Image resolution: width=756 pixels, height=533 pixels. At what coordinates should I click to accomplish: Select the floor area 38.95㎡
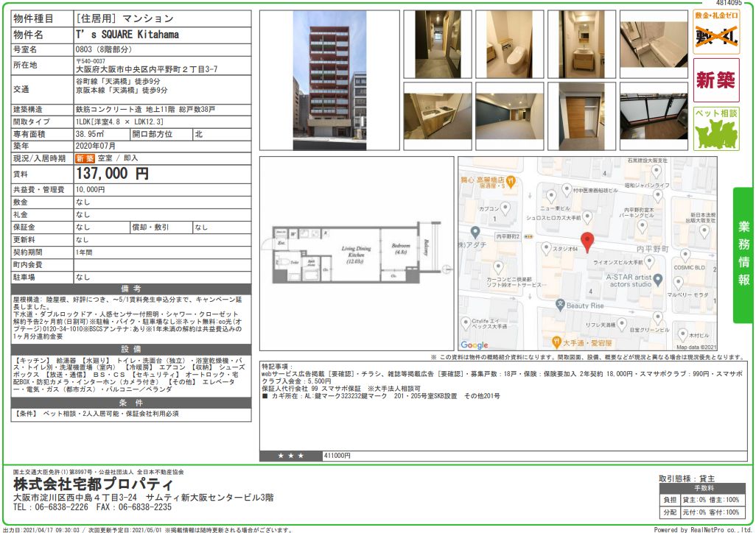[x=89, y=134]
